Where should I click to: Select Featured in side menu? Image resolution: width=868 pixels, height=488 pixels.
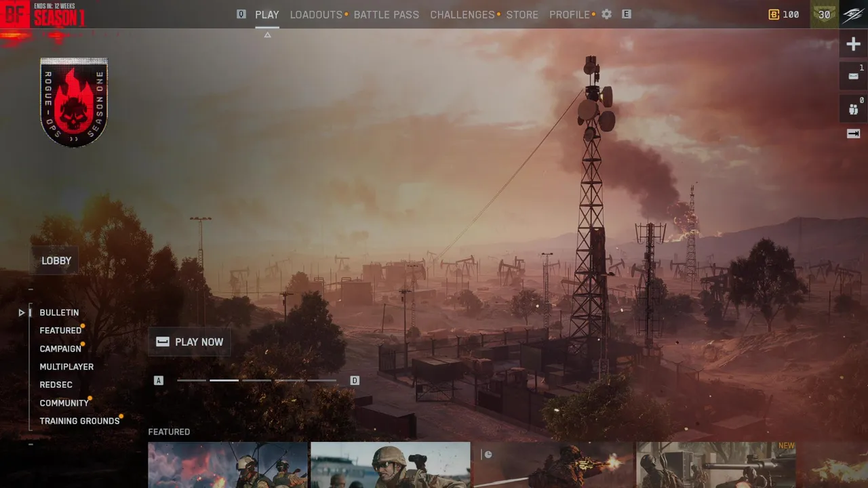[60, 331]
